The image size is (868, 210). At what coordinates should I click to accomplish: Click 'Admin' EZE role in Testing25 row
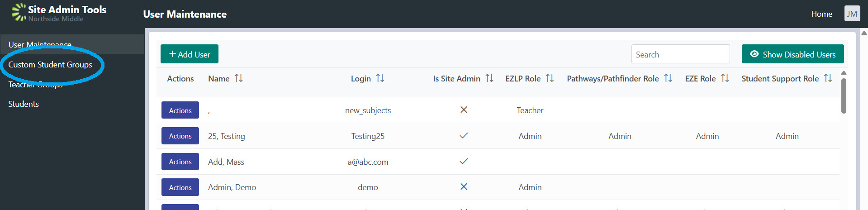(707, 136)
